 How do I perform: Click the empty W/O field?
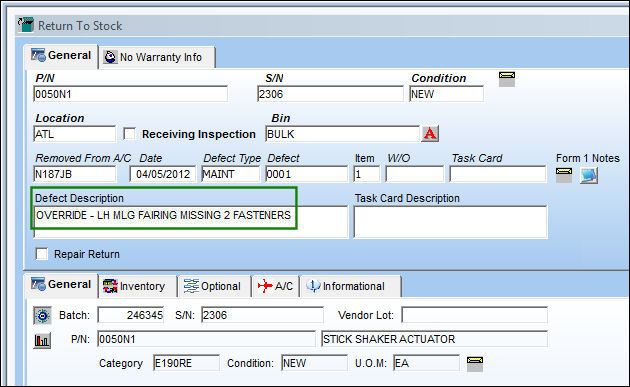click(415, 174)
